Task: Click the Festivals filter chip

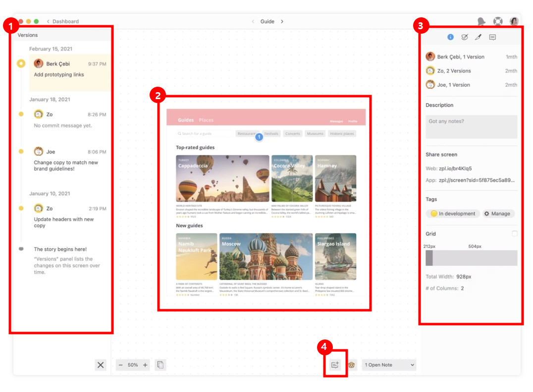Action: [271, 134]
